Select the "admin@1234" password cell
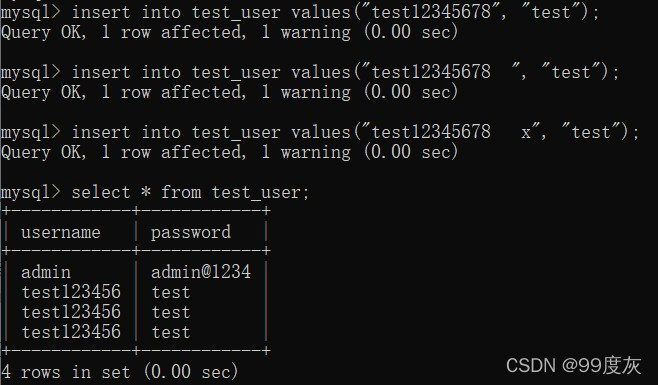The image size is (658, 385). point(201,272)
